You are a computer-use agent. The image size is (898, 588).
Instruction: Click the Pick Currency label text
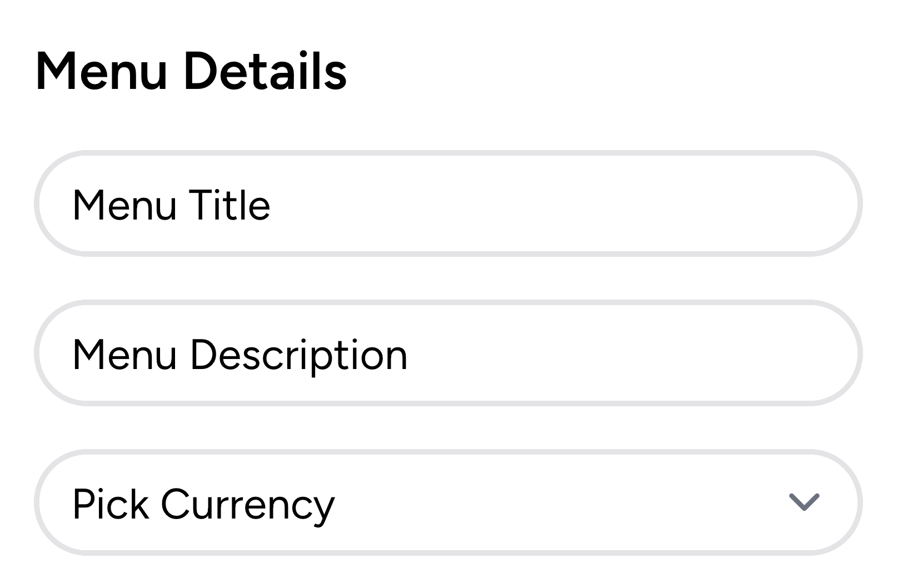point(204,505)
